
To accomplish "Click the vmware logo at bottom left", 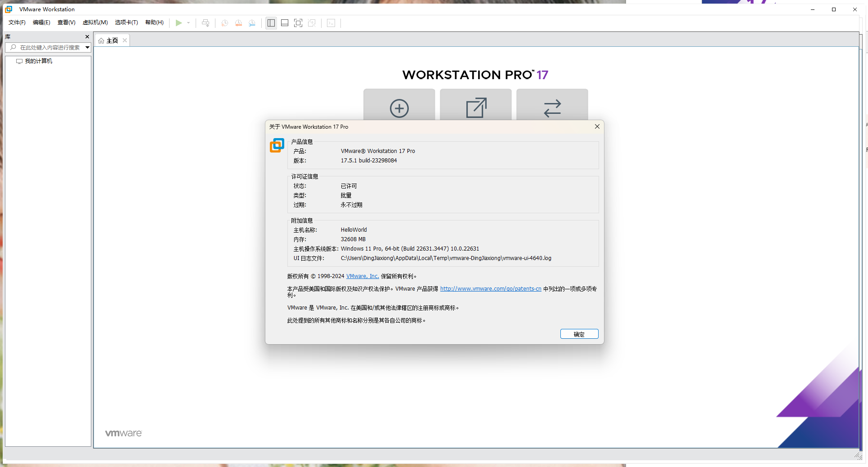I will (123, 433).
